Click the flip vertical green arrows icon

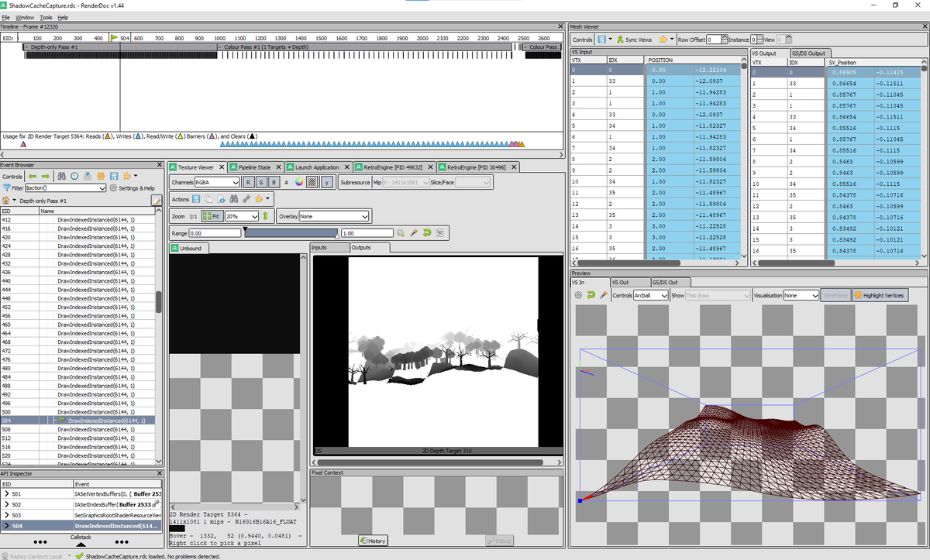pyautogui.click(x=265, y=216)
